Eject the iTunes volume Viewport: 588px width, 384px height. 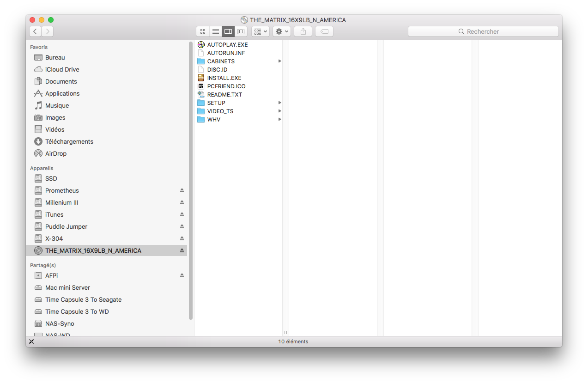pyautogui.click(x=182, y=215)
